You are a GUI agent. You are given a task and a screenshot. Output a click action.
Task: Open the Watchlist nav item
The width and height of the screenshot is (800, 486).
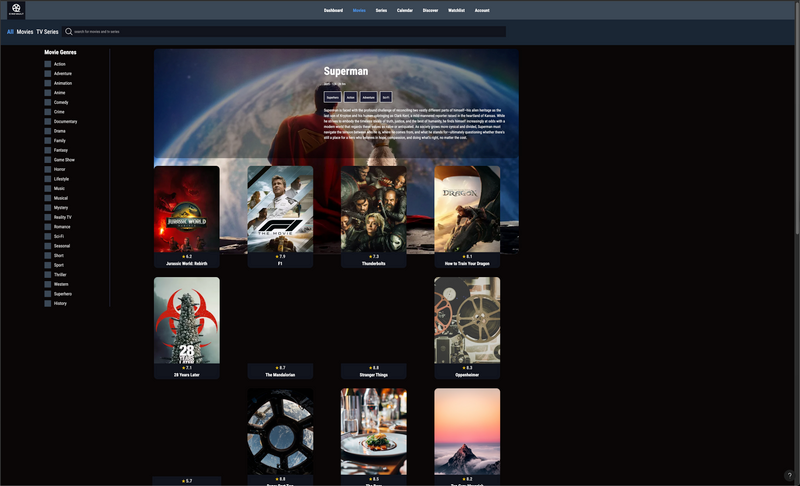click(x=456, y=10)
